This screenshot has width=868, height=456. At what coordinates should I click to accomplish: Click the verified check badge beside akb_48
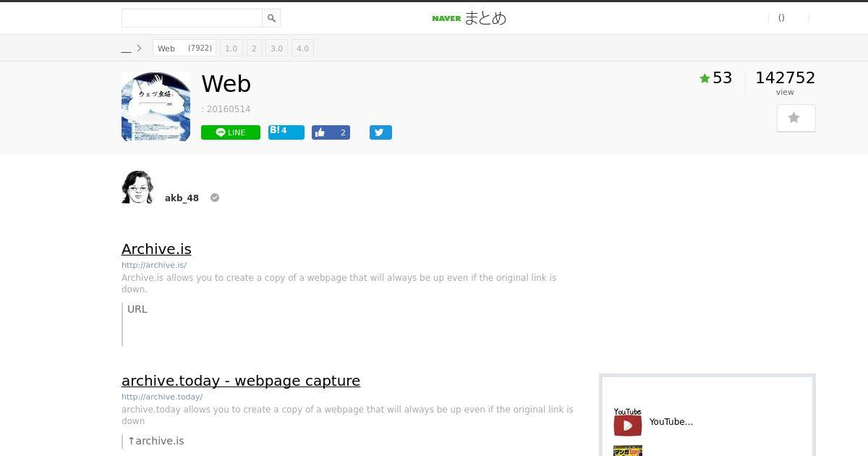coord(215,198)
